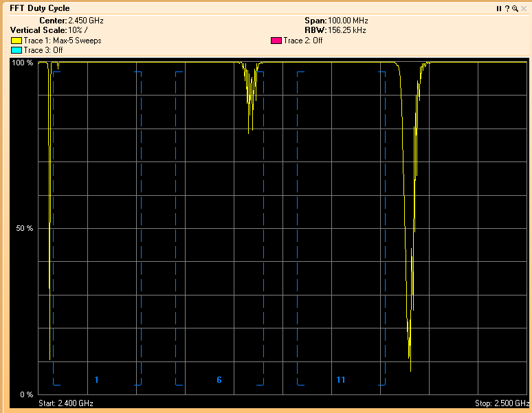
Task: Click the Stop: 2.500 GHz label
Action: tap(501, 403)
